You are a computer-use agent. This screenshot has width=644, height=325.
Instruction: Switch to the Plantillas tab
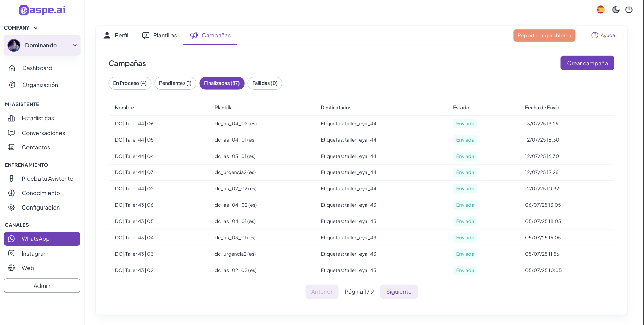pos(159,35)
